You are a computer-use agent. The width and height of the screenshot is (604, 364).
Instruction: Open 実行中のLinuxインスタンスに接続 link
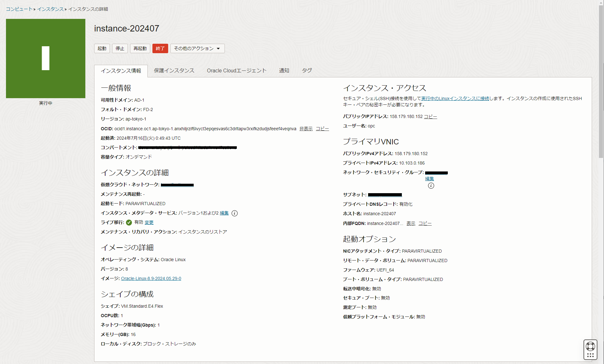[x=455, y=98]
